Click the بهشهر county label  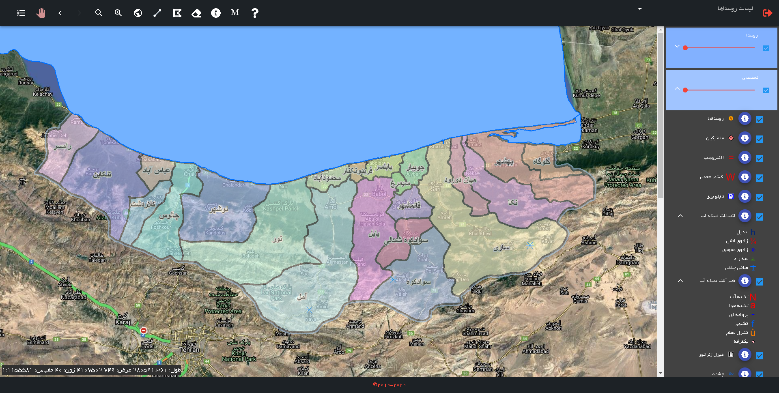(505, 162)
